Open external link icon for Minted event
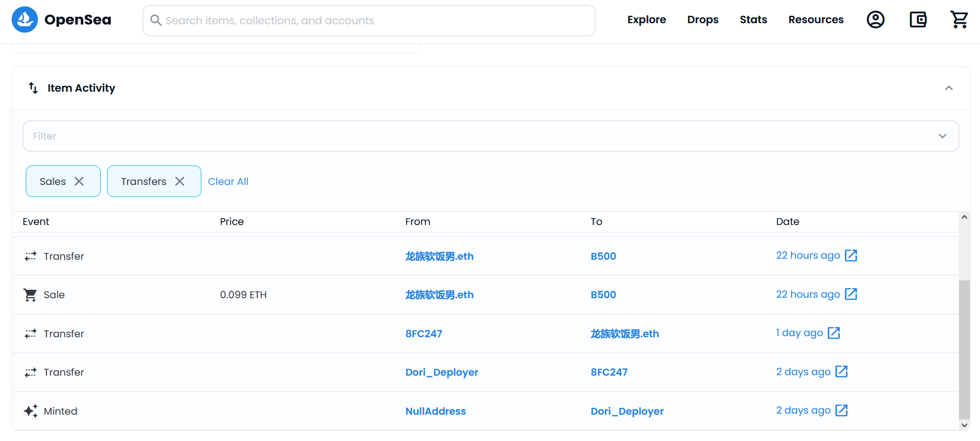 (x=841, y=410)
